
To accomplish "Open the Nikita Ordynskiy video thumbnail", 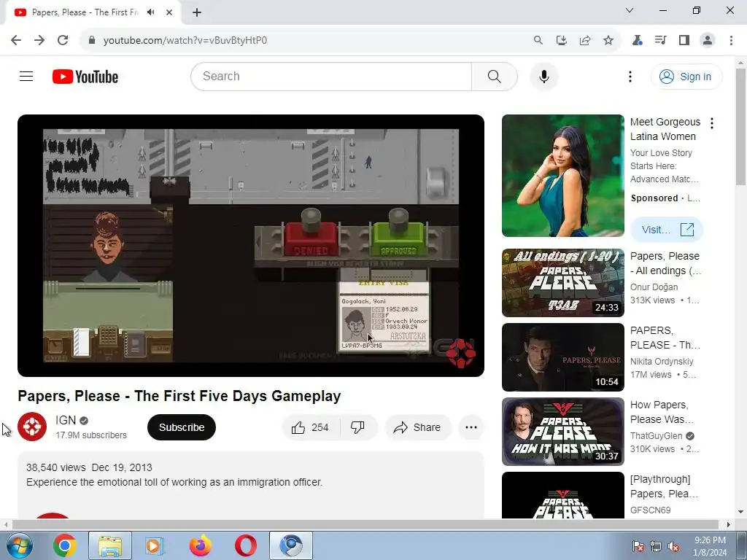I will 562,357.
